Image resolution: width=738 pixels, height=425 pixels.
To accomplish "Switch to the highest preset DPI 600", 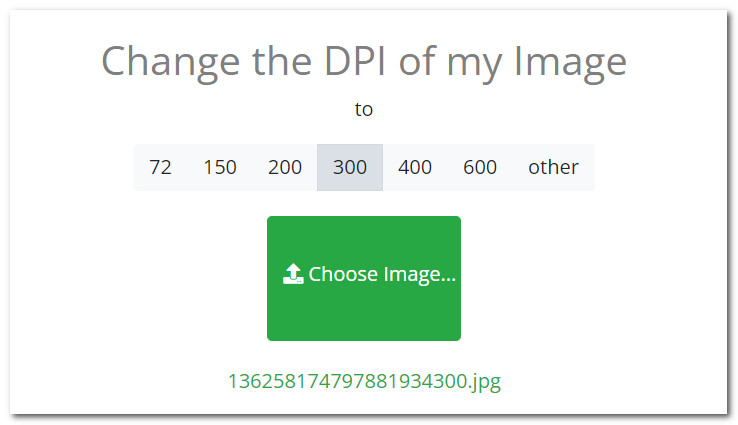I will click(x=480, y=168).
